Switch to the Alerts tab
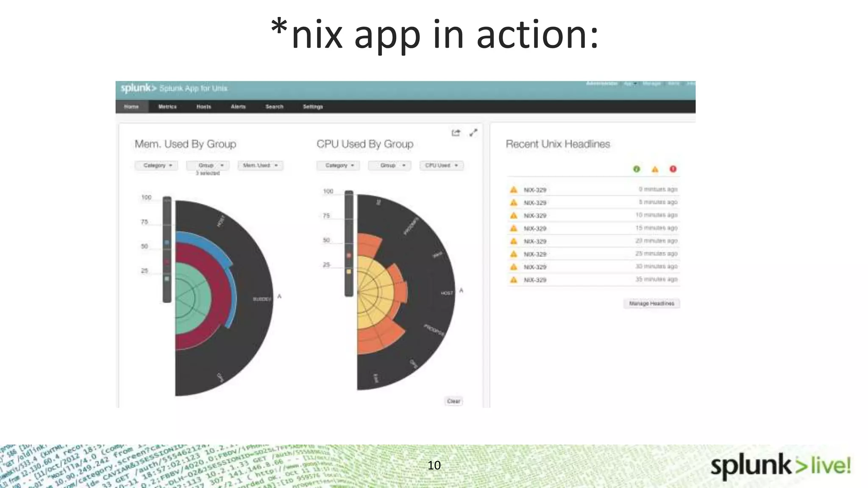 238,107
